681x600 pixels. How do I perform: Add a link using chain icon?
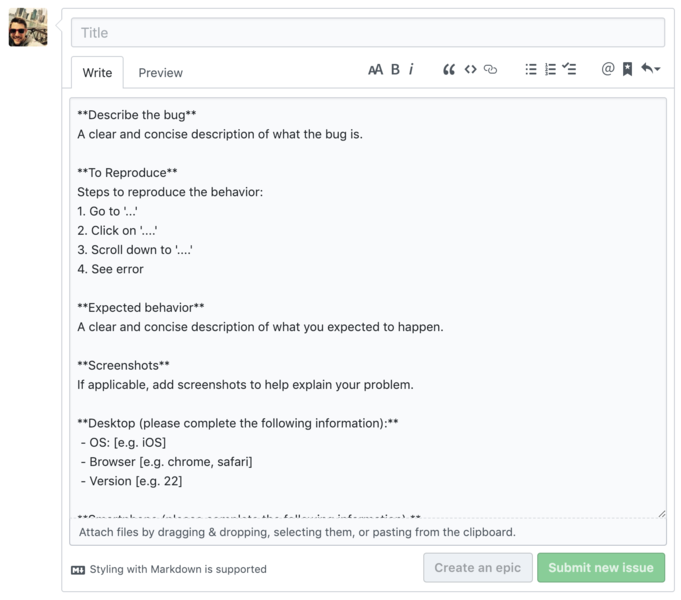(x=490, y=70)
